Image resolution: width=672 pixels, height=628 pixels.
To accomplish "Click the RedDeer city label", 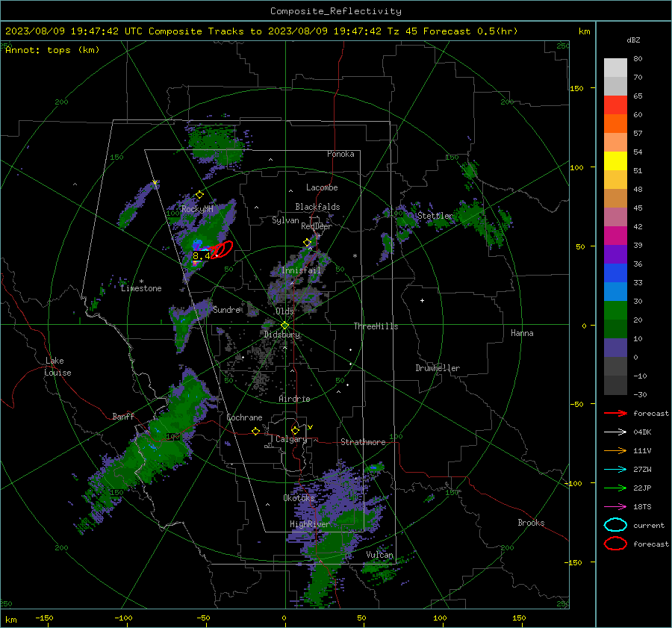I will coord(317,226).
